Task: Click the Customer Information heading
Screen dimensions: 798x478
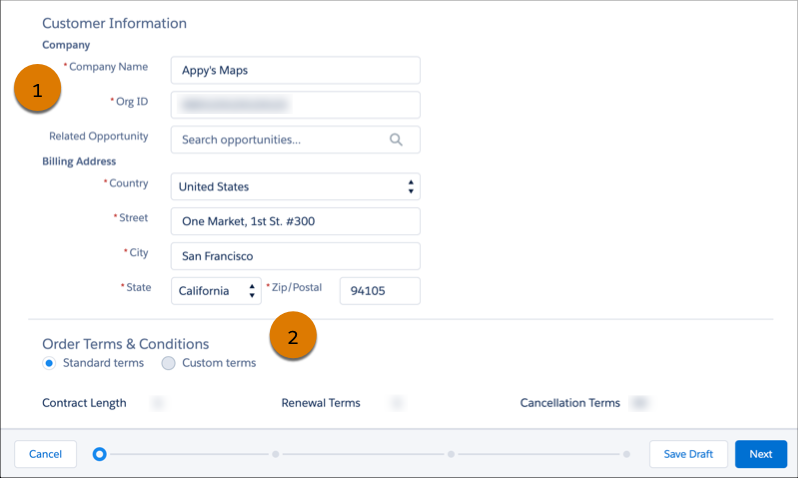Action: (x=115, y=23)
